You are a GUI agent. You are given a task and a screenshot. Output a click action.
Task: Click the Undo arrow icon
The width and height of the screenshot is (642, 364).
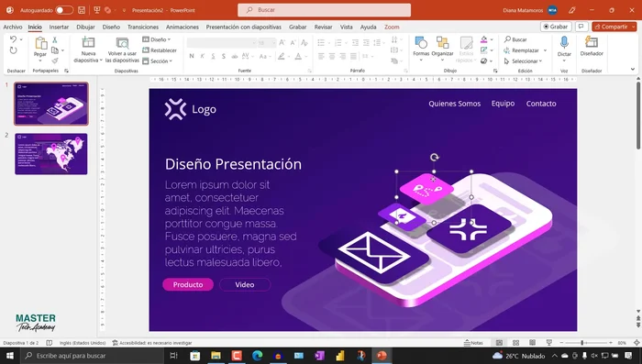pyautogui.click(x=13, y=39)
